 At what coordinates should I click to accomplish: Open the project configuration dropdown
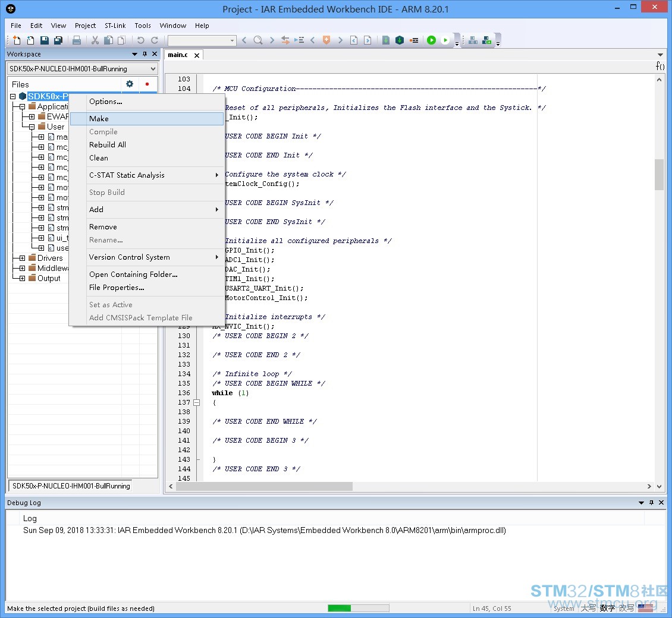click(x=153, y=68)
